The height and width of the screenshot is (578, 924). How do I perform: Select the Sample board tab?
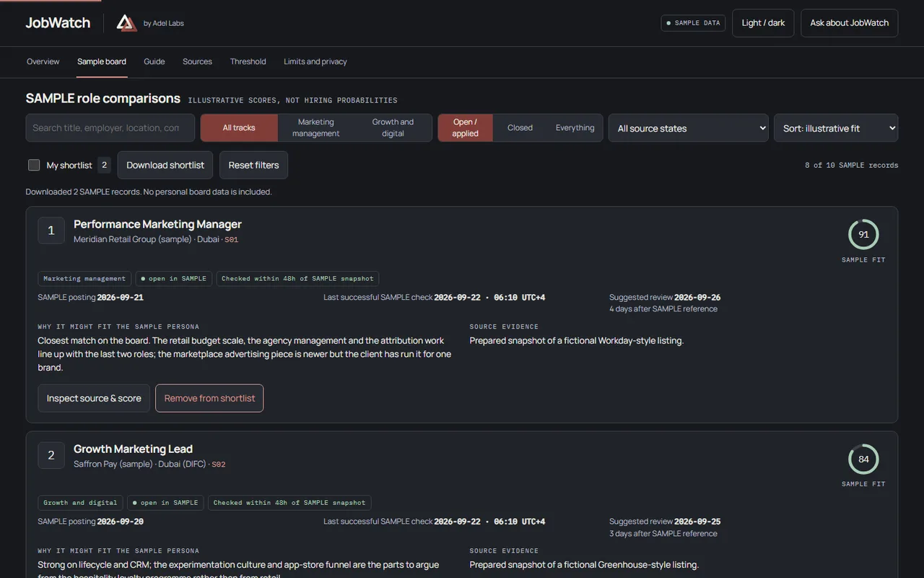(102, 61)
